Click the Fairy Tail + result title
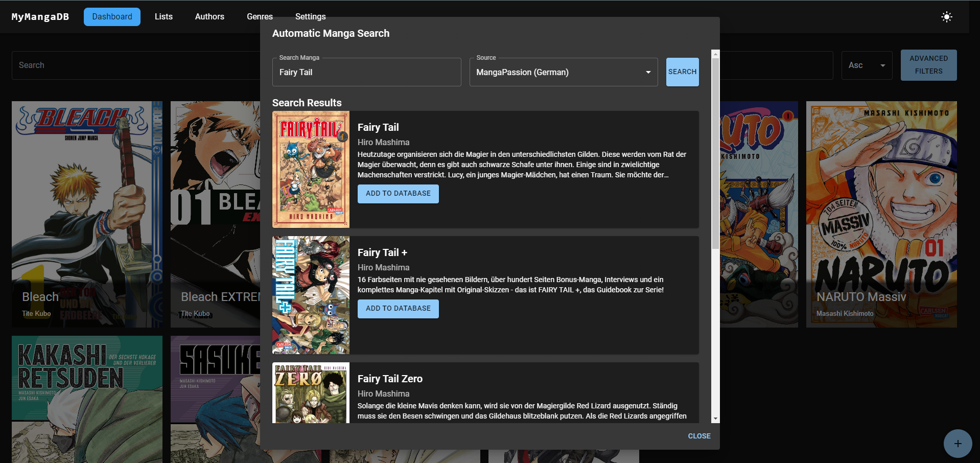 click(x=382, y=252)
